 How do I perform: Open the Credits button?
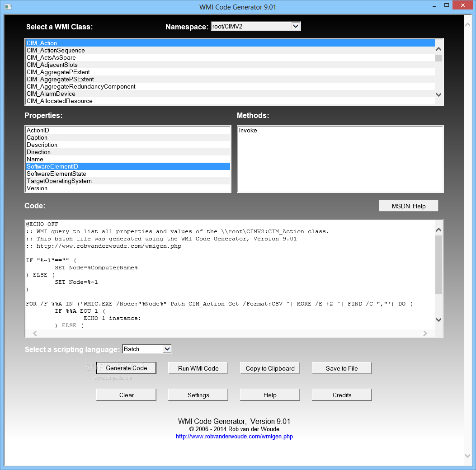(x=342, y=395)
